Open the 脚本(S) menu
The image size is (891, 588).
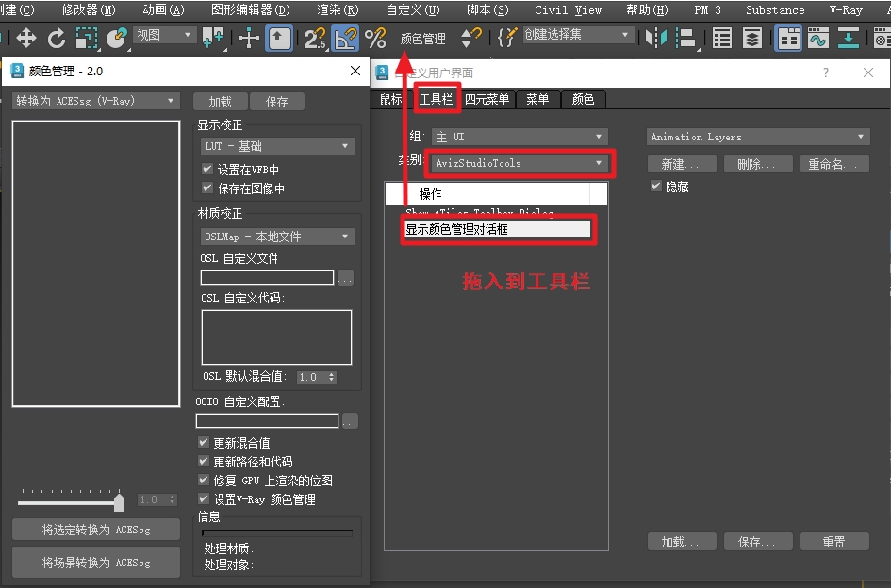(x=487, y=10)
